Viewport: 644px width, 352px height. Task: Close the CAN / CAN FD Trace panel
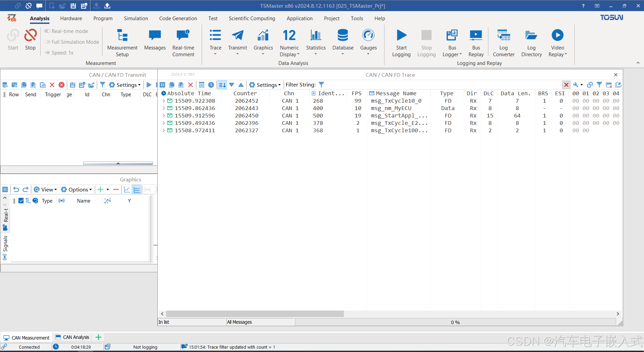[616, 75]
